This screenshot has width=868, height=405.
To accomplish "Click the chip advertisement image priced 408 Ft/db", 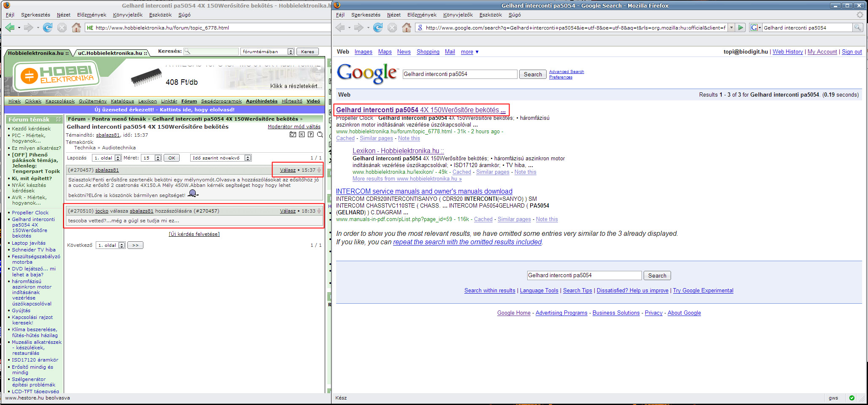I will tap(146, 77).
